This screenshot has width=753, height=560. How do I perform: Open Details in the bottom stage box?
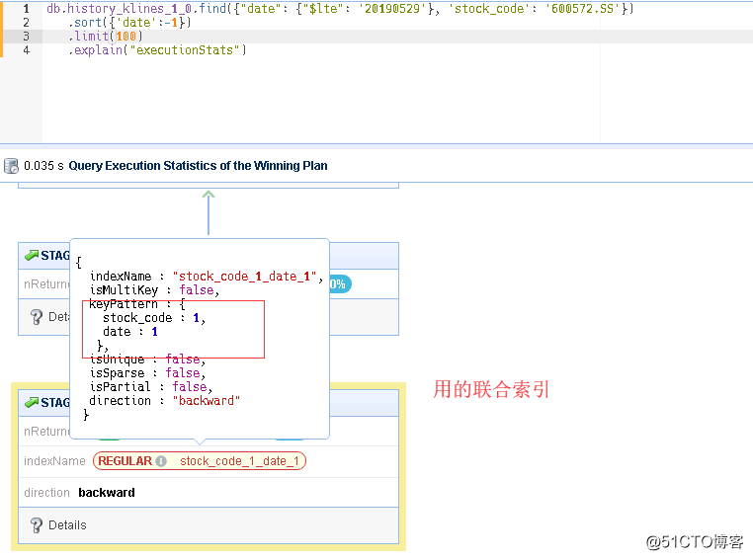(67, 525)
